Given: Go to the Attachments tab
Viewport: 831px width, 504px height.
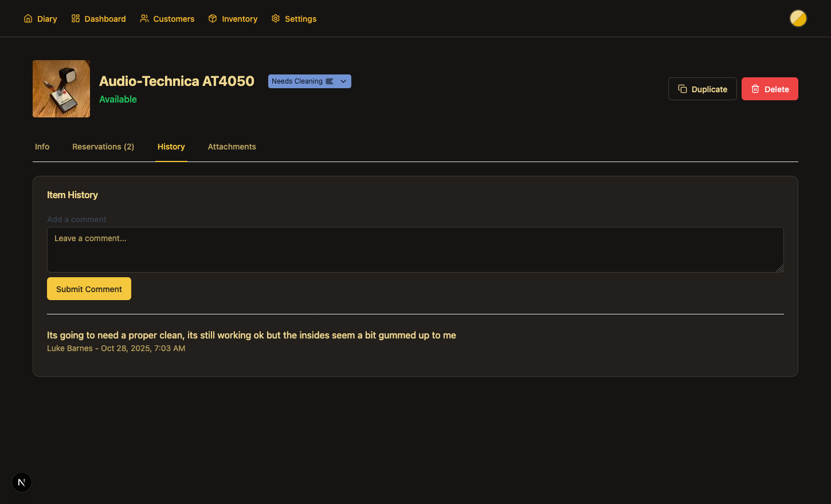Looking at the screenshot, I should (x=232, y=147).
